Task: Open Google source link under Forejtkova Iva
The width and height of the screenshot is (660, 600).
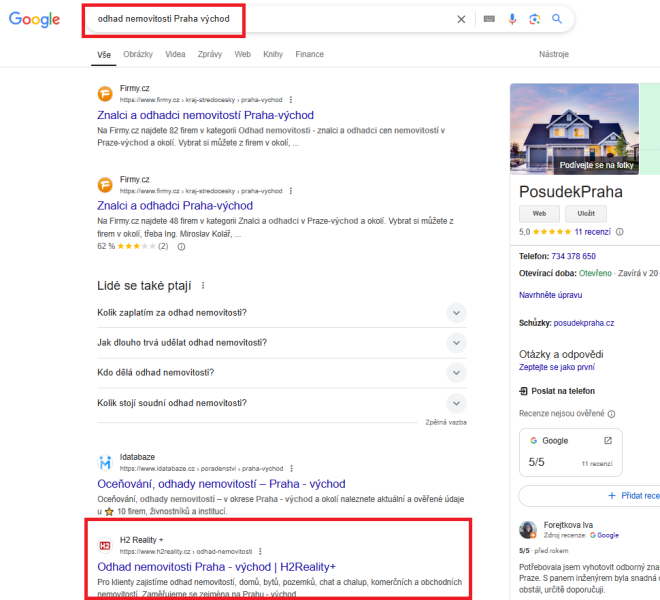Action: tap(604, 535)
